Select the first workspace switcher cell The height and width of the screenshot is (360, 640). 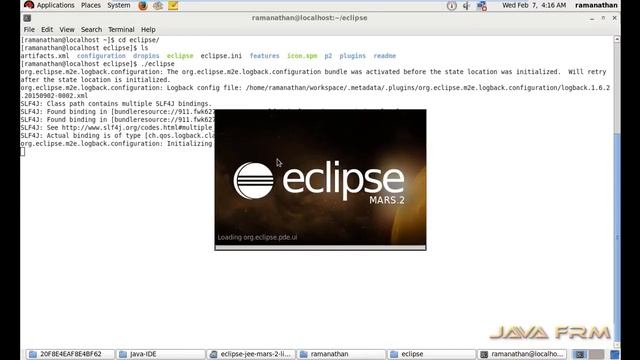(x=580, y=354)
